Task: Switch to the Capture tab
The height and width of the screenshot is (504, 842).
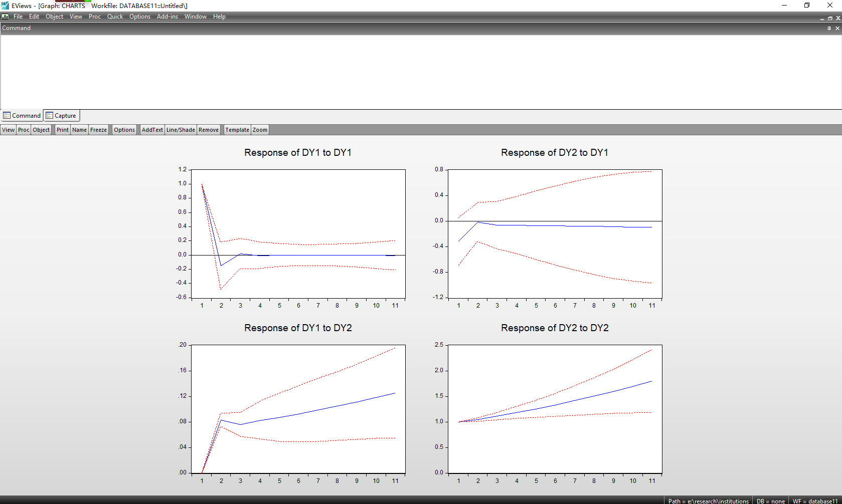Action: click(62, 116)
